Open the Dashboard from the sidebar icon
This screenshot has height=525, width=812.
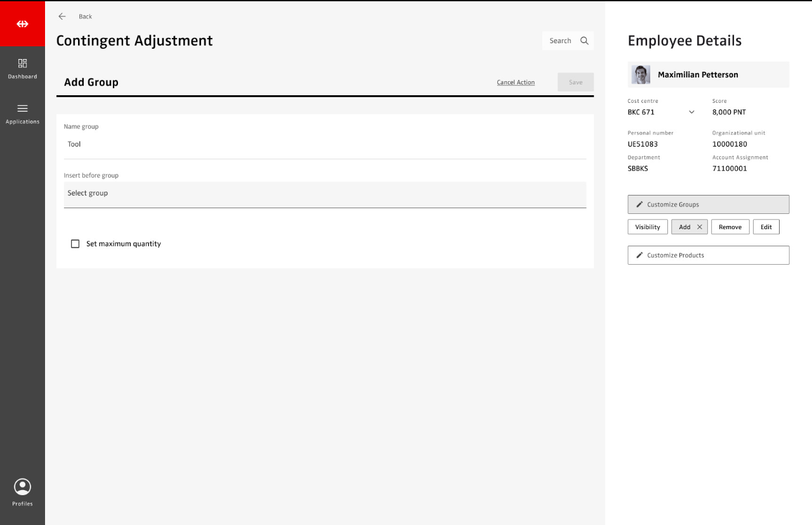point(22,63)
